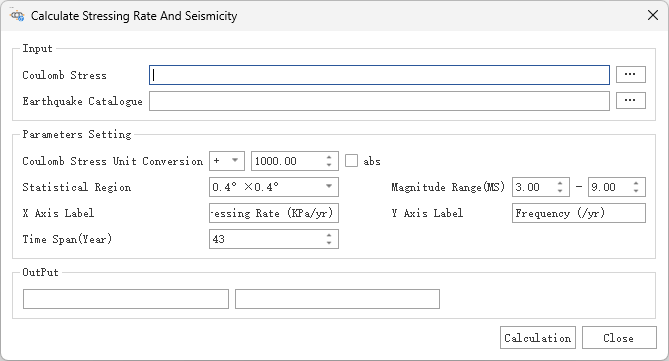Increase the minimum magnitude value
This screenshot has width=669, height=361.
[560, 183]
